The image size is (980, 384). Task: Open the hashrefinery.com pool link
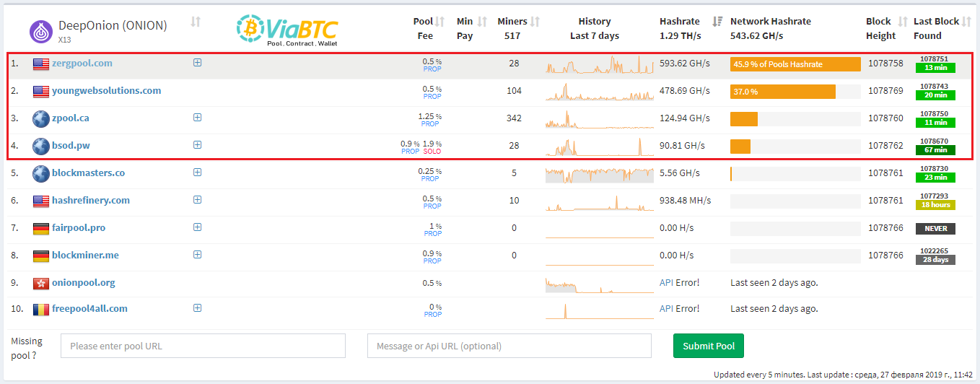(x=91, y=200)
